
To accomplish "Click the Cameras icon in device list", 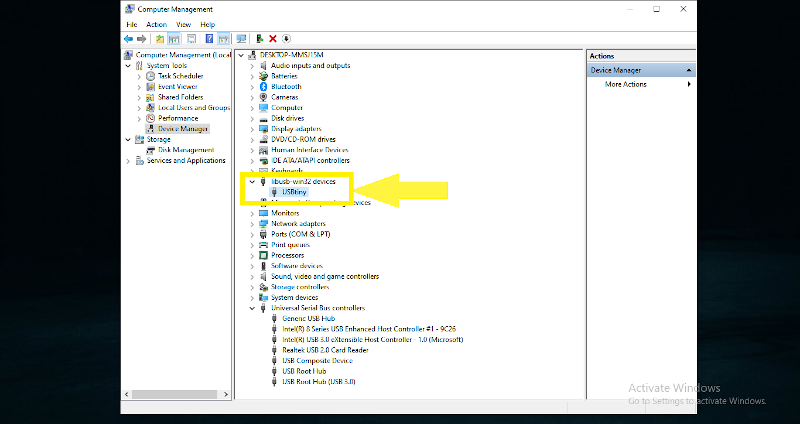I will pyautogui.click(x=263, y=97).
